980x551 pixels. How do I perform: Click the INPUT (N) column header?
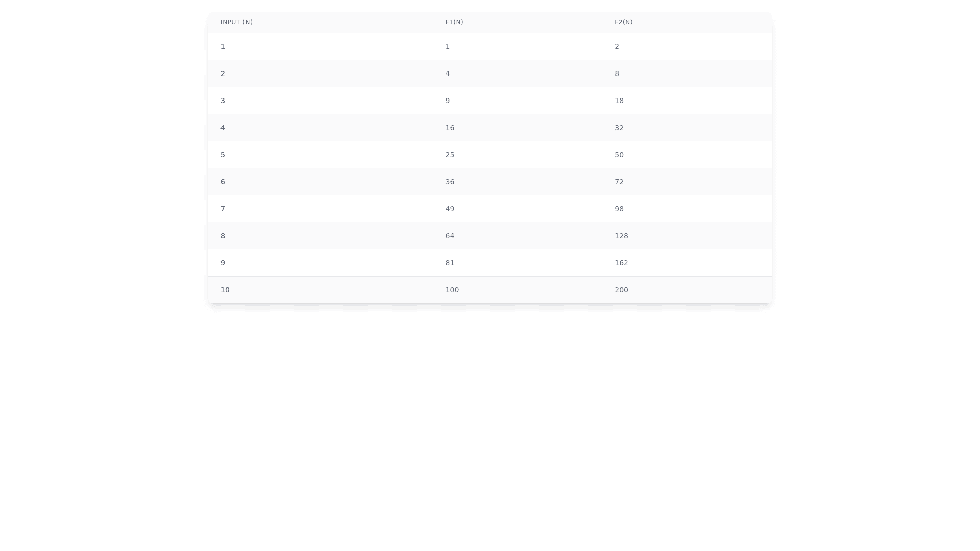click(x=236, y=22)
